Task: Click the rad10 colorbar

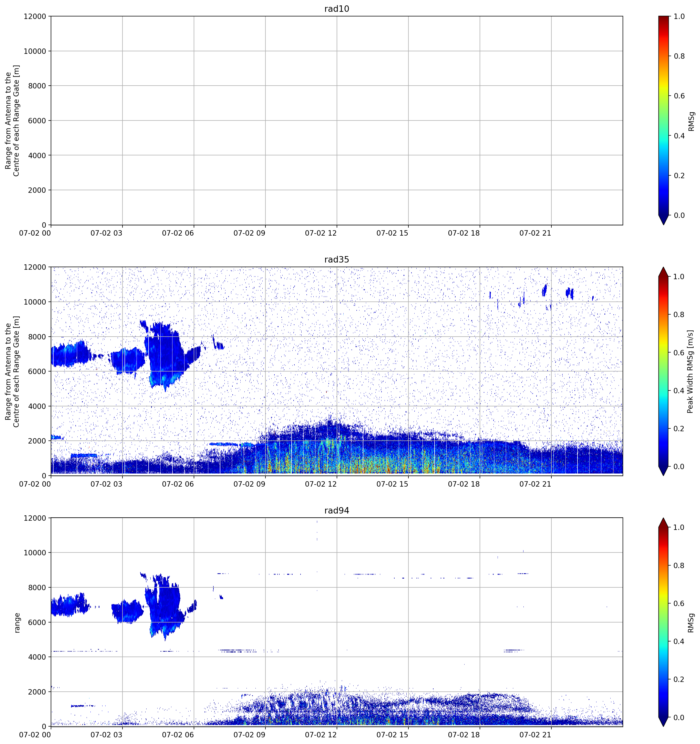Action: click(x=663, y=120)
